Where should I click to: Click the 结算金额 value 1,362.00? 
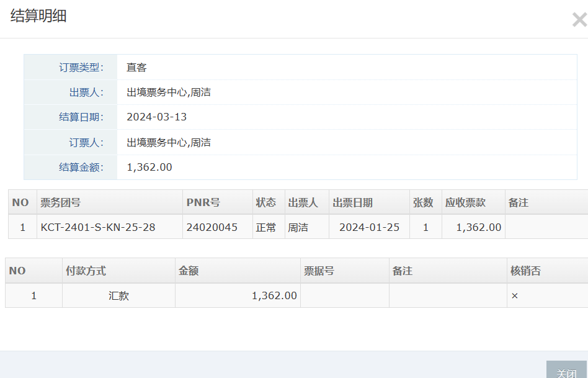(x=149, y=167)
